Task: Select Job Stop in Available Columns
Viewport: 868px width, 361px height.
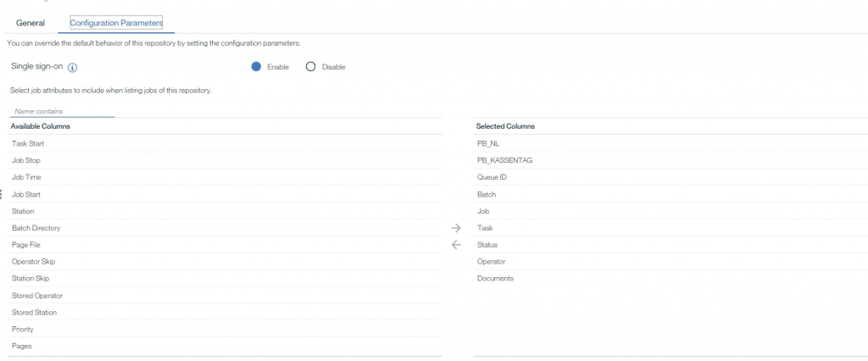Action: pos(225,160)
